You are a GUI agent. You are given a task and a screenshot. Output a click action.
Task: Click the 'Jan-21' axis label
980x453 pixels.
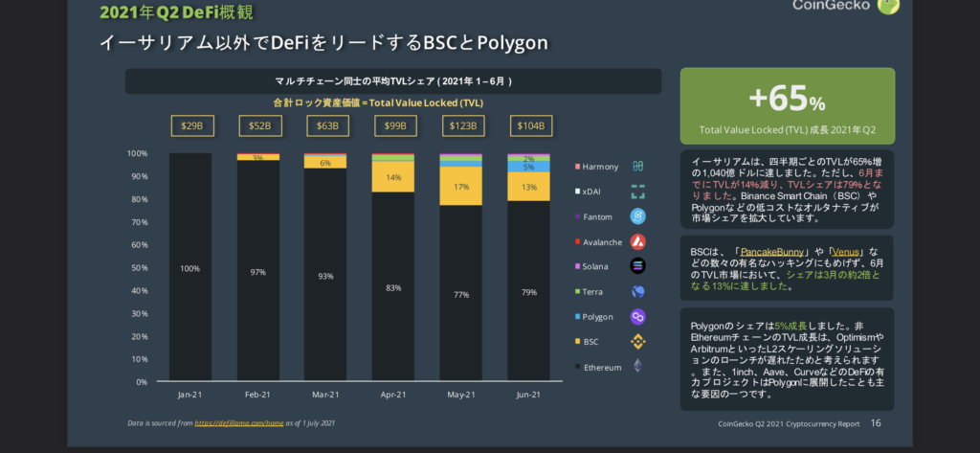click(x=190, y=395)
